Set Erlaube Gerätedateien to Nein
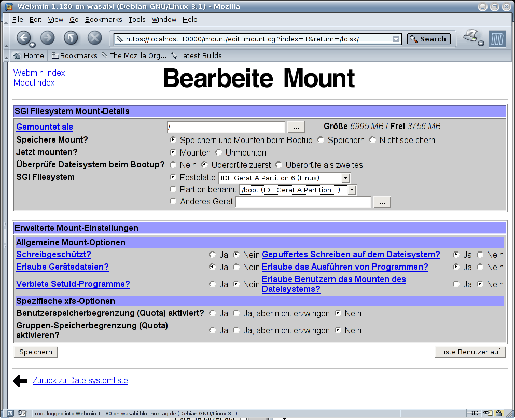515x420 pixels. (x=236, y=268)
